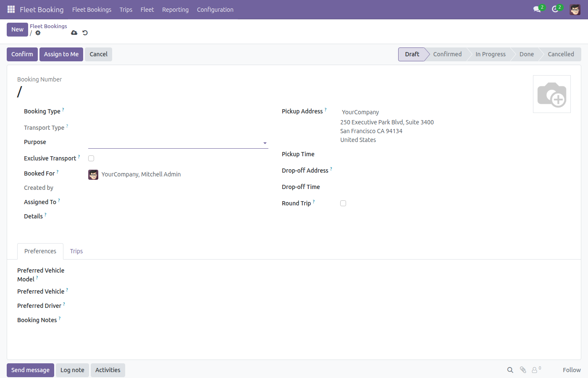
Task: Save record with cloud upload icon
Action: (74, 33)
